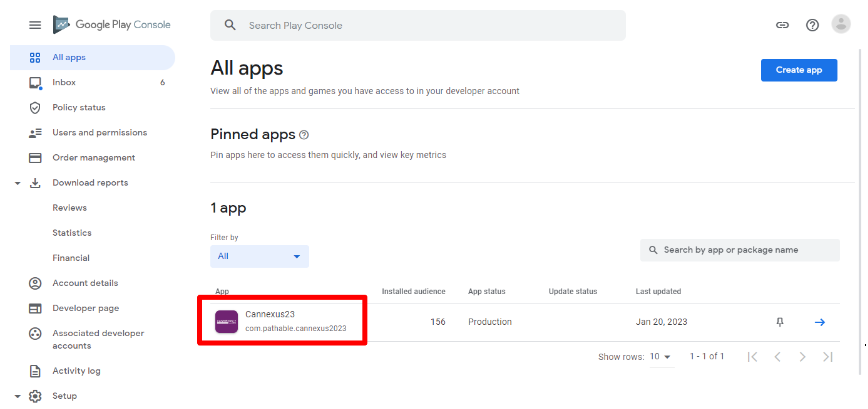Open Reviews under Download reports

pos(70,208)
